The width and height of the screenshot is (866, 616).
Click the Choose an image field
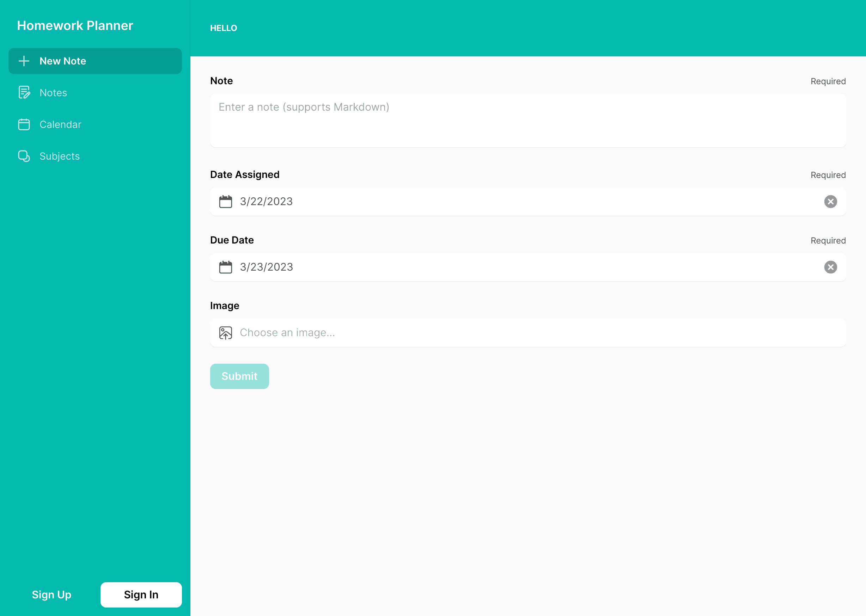pos(528,332)
